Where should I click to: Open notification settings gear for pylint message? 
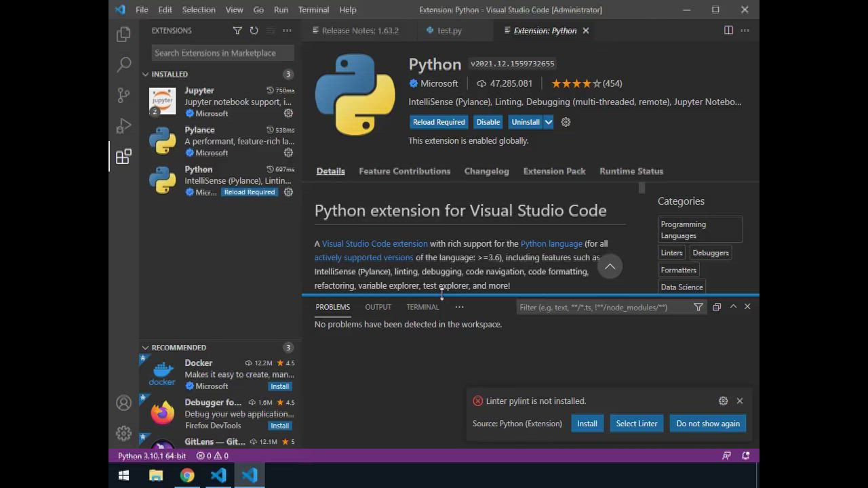723,401
